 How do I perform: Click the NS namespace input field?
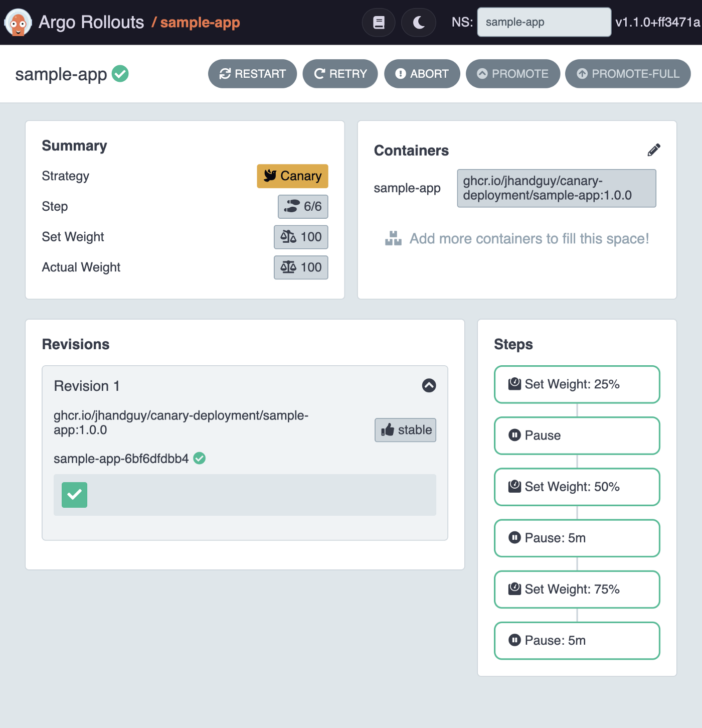544,22
